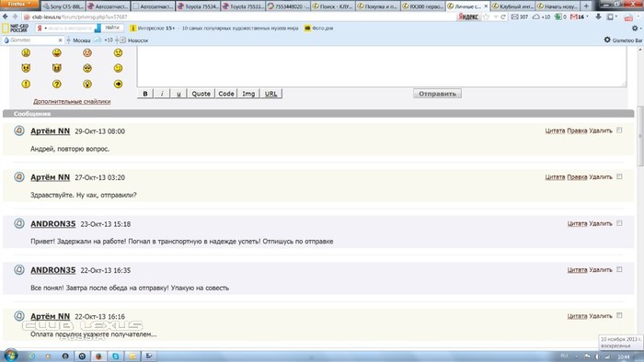Click Правка on the 29-Окт-13 08:00 message
The image size is (644, 362).
pos(577,130)
